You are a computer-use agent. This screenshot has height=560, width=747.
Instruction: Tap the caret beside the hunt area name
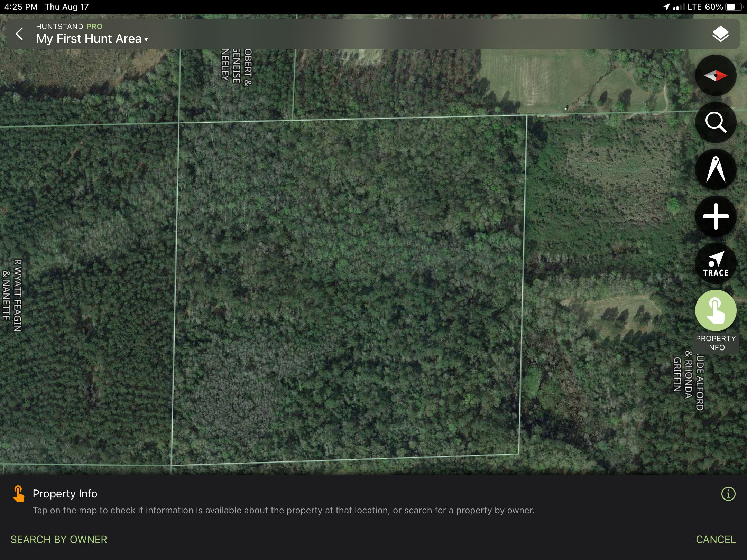[x=146, y=39]
